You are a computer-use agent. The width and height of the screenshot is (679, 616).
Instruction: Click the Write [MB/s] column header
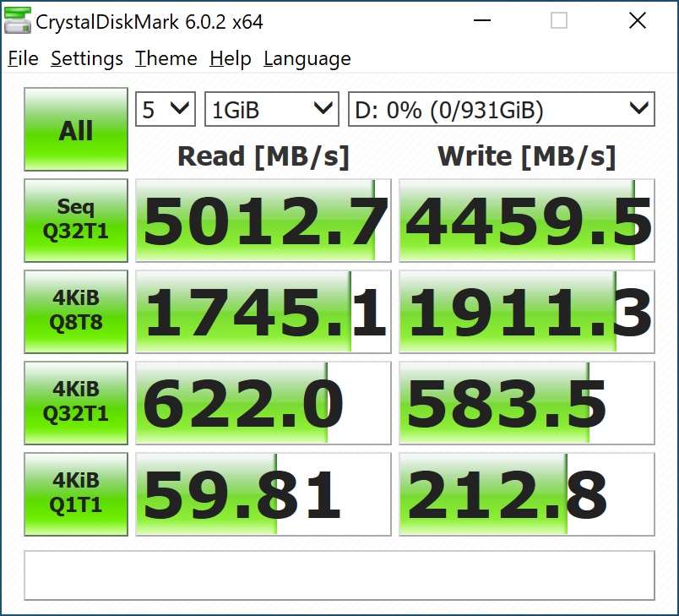click(x=527, y=156)
